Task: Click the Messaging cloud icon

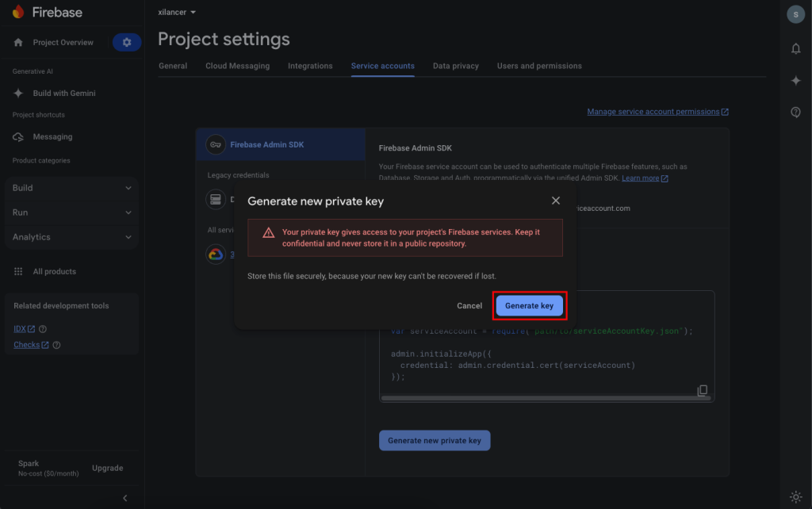Action: tap(18, 136)
